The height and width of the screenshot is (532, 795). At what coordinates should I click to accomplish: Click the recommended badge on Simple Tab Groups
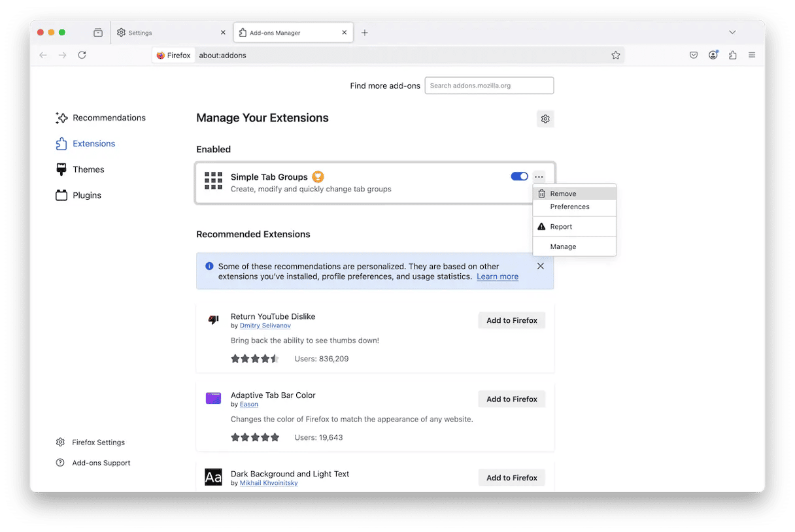click(x=318, y=176)
